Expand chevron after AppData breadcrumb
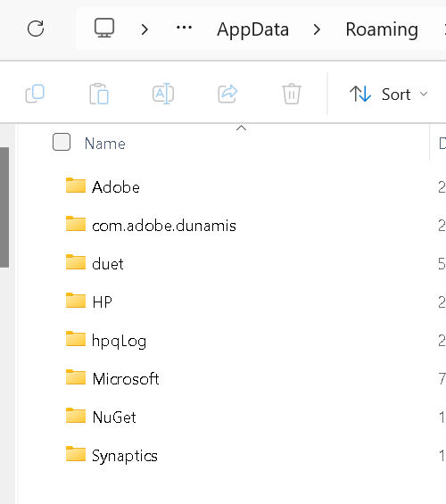The image size is (446, 504). 318,29
